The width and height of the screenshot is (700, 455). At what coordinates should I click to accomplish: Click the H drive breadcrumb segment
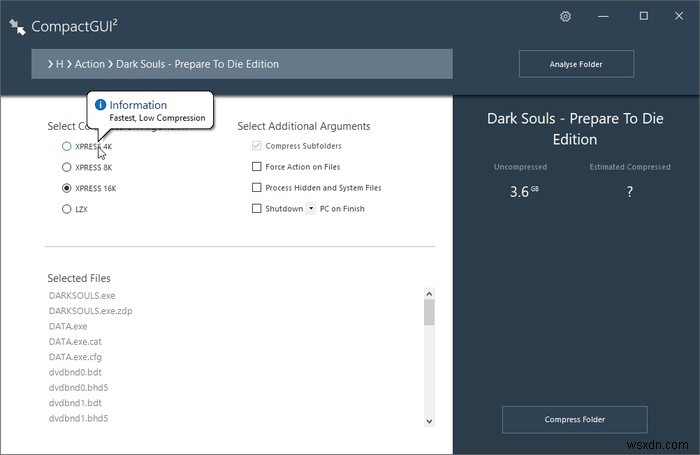(59, 64)
